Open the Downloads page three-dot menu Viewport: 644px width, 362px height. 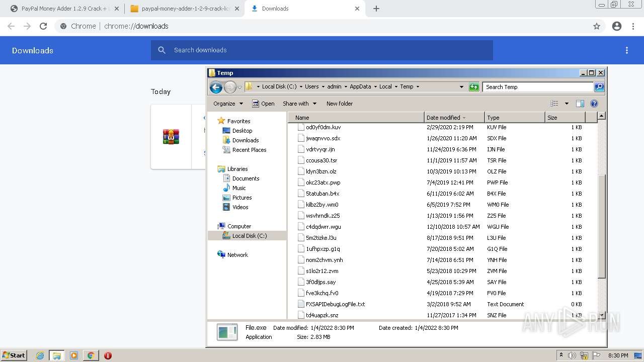627,50
